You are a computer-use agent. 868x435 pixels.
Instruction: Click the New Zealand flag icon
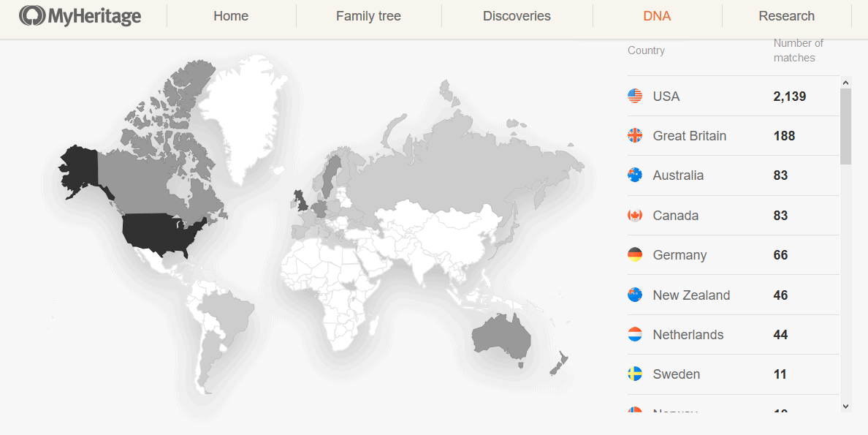[635, 295]
